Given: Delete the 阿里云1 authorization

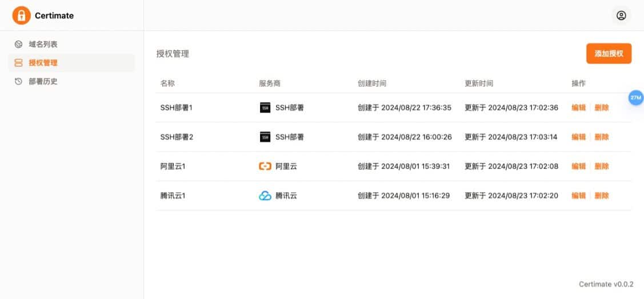Looking at the screenshot, I should pyautogui.click(x=602, y=166).
